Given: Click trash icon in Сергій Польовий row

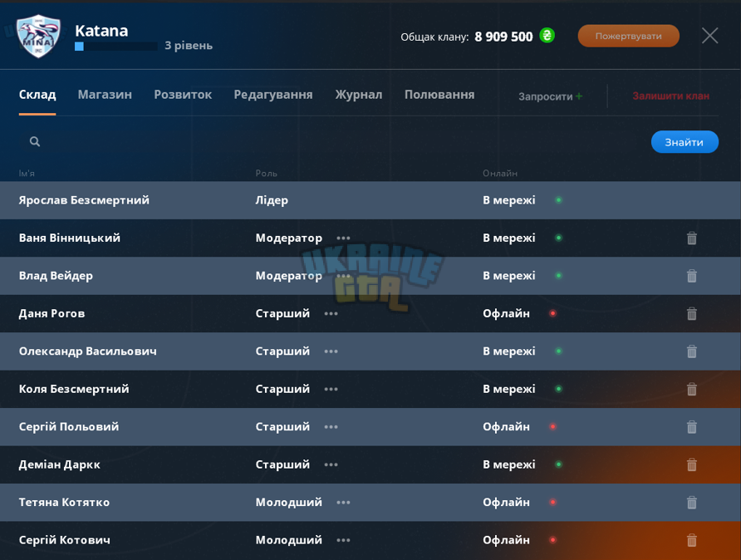Looking at the screenshot, I should 691,427.
